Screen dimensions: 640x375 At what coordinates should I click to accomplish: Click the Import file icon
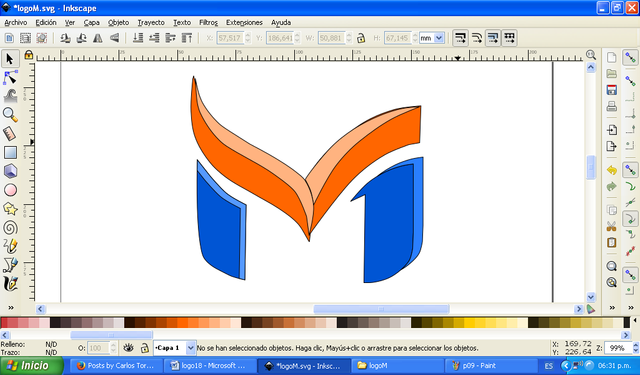coord(611,130)
